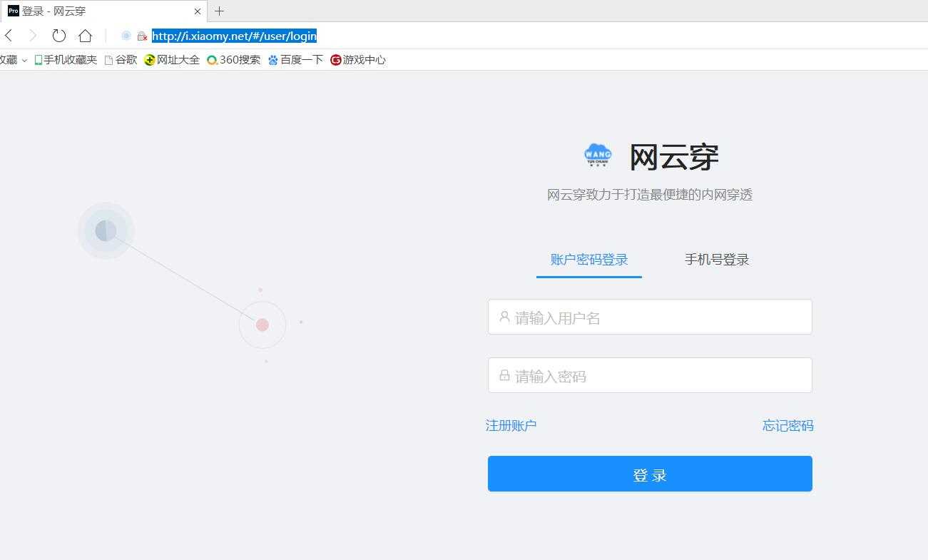Focus the 请输入用户名 username field
The height and width of the screenshot is (560, 928).
coord(650,317)
